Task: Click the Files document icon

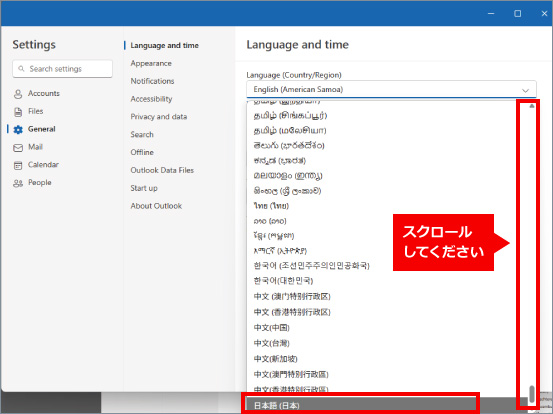Action: 18,112
